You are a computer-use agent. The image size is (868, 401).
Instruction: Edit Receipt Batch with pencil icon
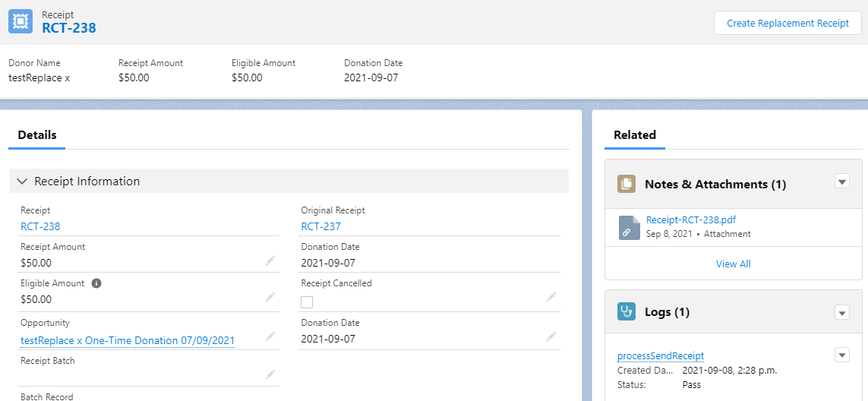(270, 374)
